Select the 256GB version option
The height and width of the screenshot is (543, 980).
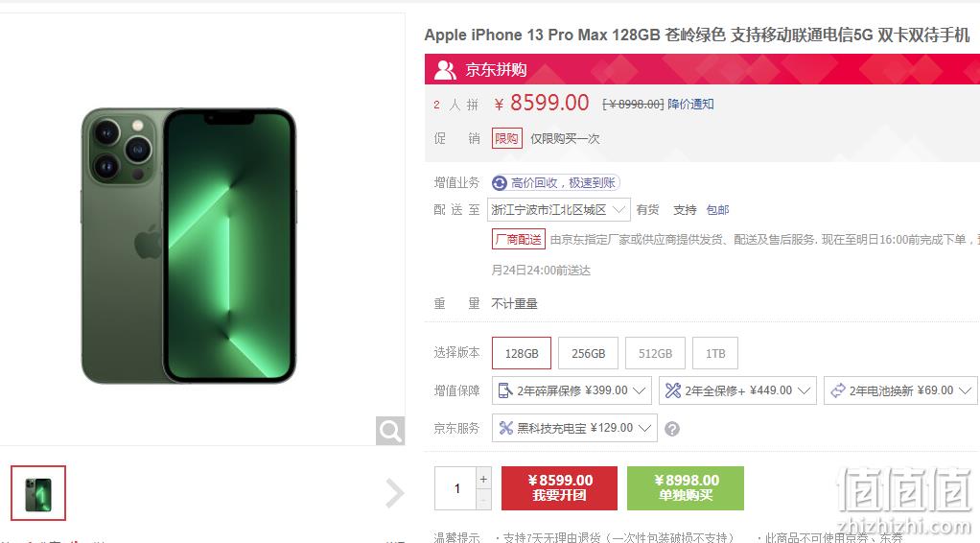[588, 353]
